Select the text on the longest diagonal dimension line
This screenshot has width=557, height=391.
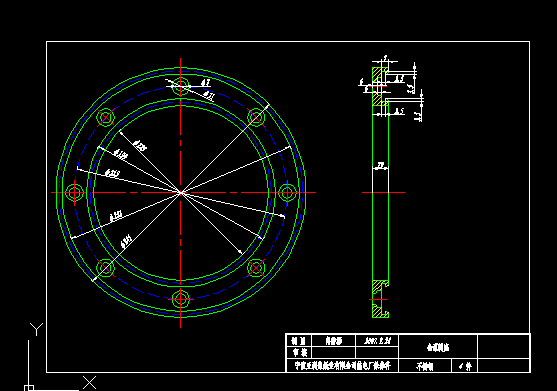coord(126,241)
